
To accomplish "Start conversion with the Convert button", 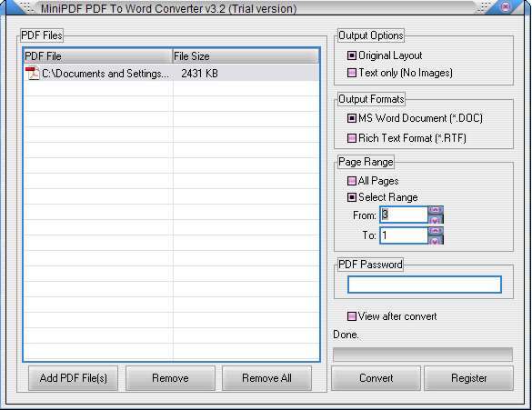I will pos(376,378).
